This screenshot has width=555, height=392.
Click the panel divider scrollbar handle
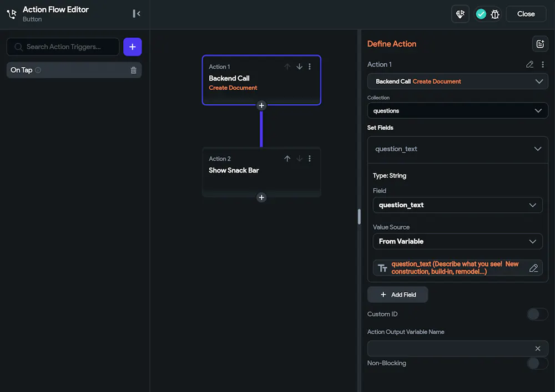click(359, 216)
